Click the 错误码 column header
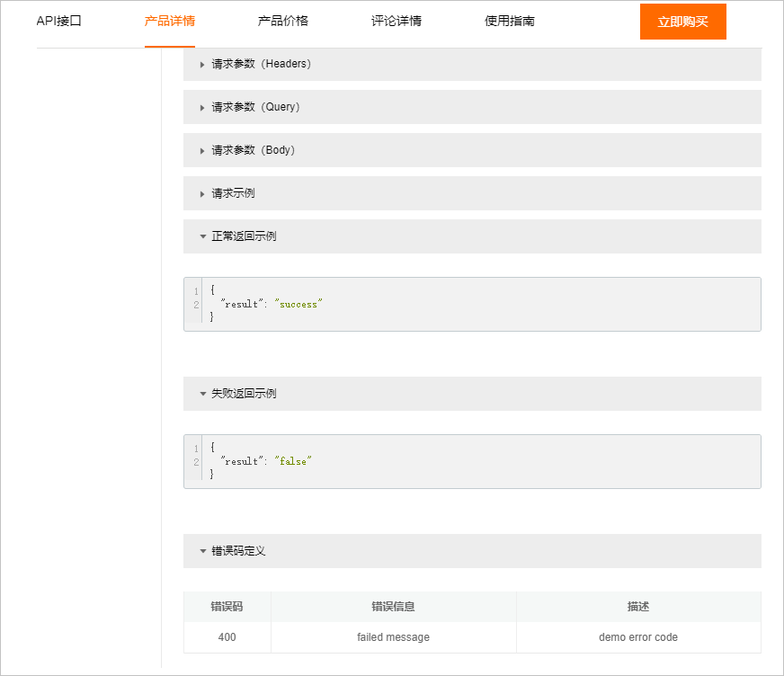Screen dimensions: 784x676 (x=227, y=607)
